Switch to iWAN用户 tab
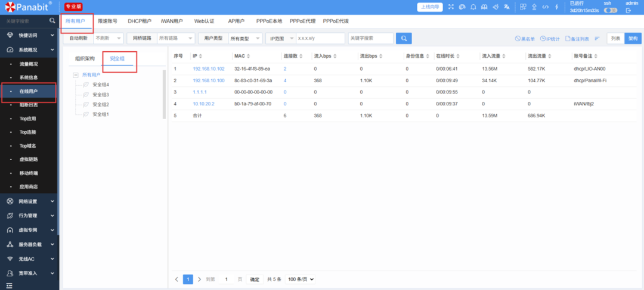 pos(172,21)
